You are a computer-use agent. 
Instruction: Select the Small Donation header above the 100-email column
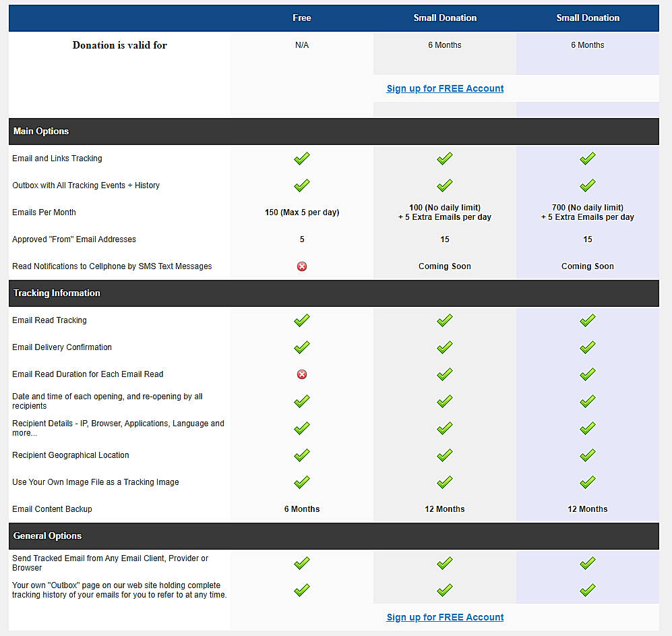tap(445, 18)
